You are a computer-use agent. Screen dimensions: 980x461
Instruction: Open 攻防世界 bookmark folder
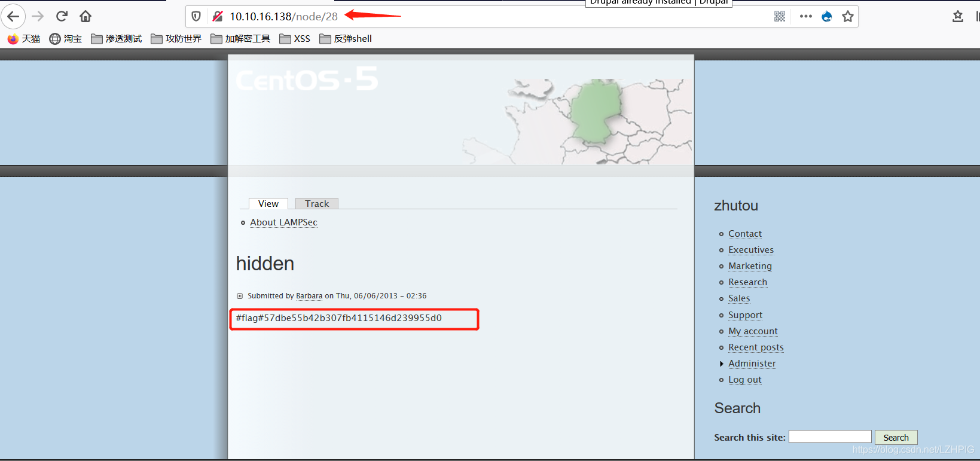[x=176, y=39]
